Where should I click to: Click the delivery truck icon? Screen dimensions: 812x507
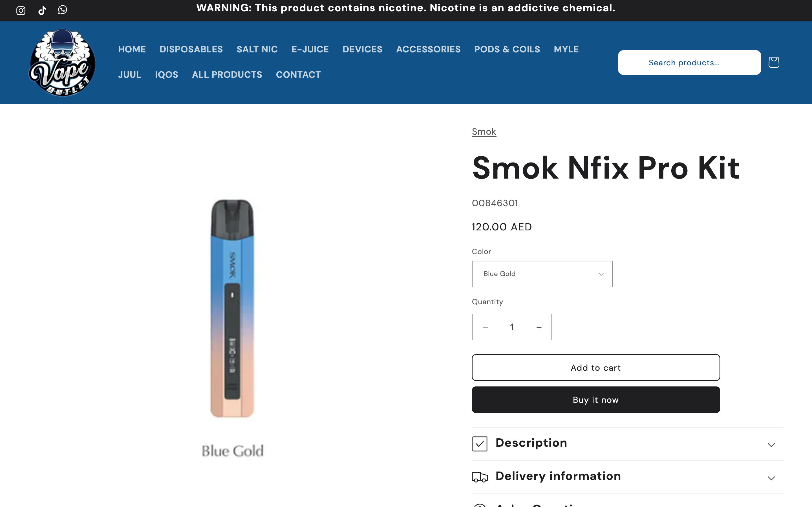[480, 477]
